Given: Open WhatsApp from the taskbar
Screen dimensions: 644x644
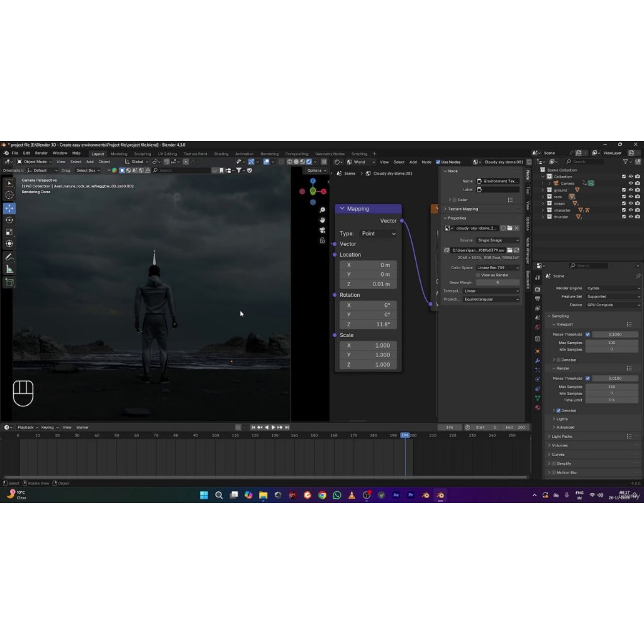Looking at the screenshot, I should point(337,496).
